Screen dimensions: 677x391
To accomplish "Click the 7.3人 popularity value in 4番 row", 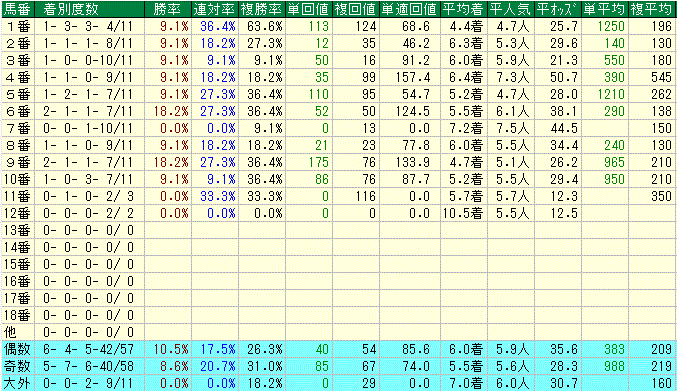I will [512, 77].
